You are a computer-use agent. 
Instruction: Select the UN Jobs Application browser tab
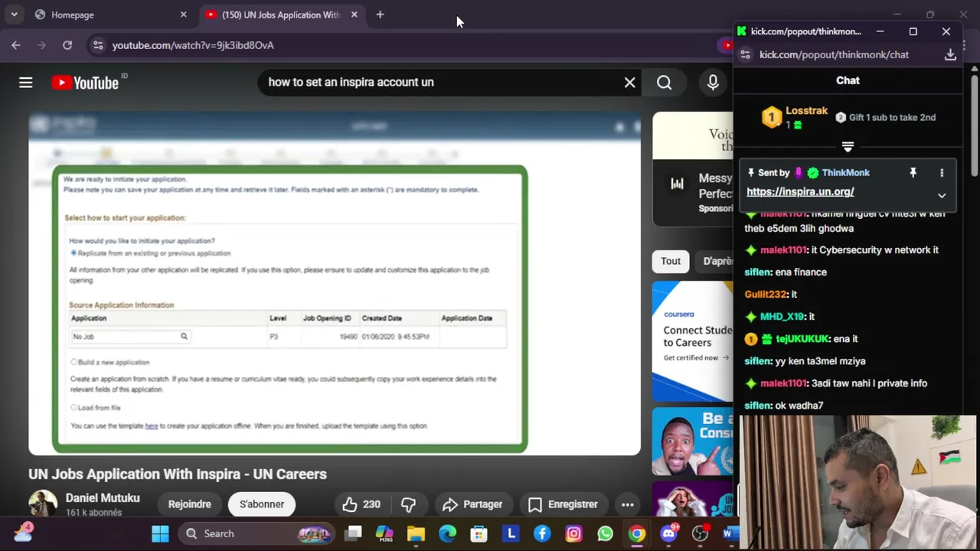click(x=283, y=15)
